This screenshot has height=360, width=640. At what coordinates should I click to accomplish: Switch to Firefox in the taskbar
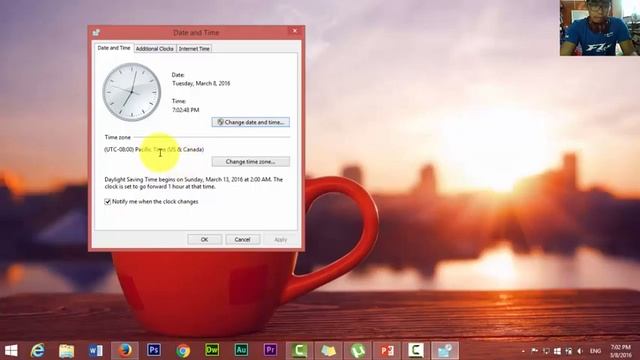125,350
